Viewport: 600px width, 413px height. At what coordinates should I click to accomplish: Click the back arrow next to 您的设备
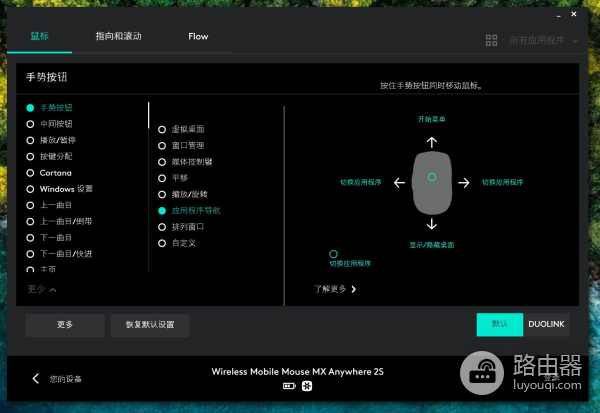pos(36,379)
